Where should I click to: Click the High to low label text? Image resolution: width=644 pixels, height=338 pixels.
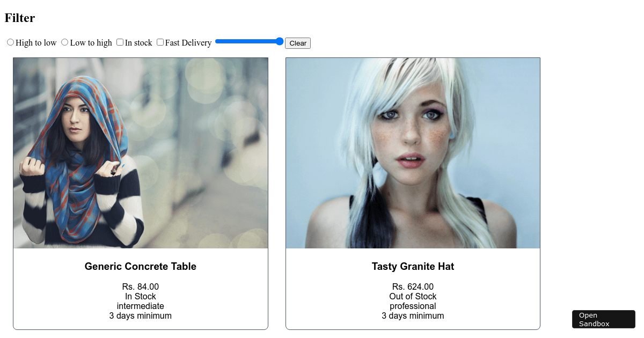[x=36, y=43]
